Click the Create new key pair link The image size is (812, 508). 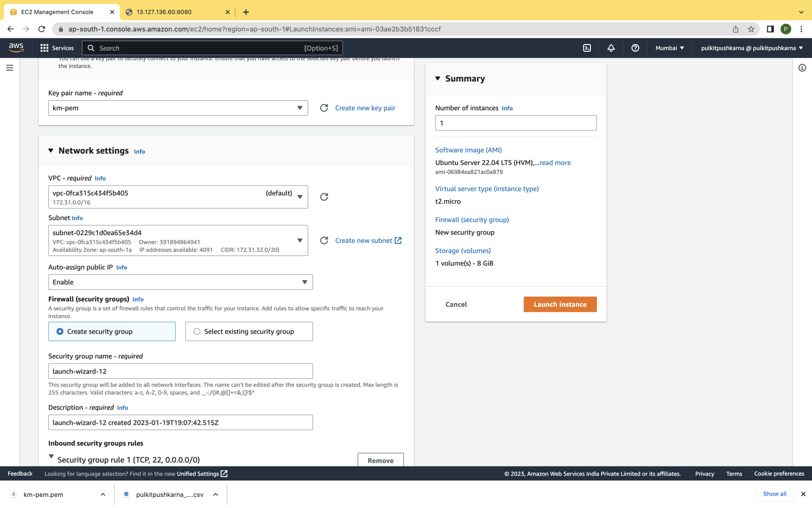(365, 108)
